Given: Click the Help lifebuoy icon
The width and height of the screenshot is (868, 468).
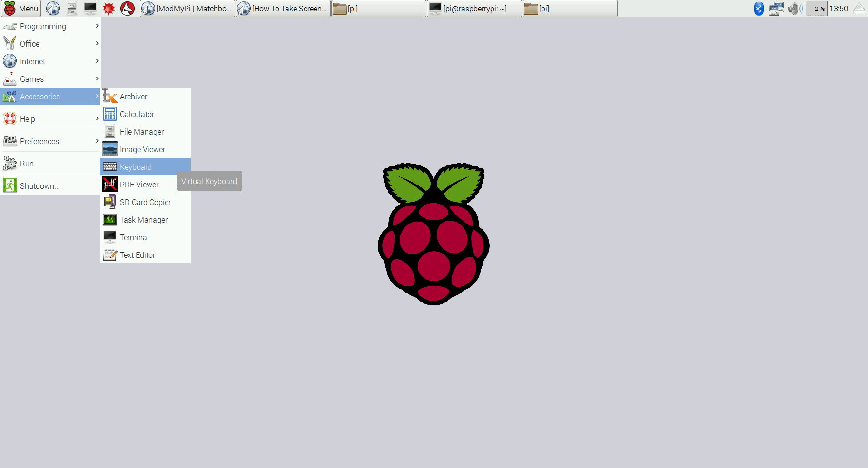Looking at the screenshot, I should coord(10,118).
